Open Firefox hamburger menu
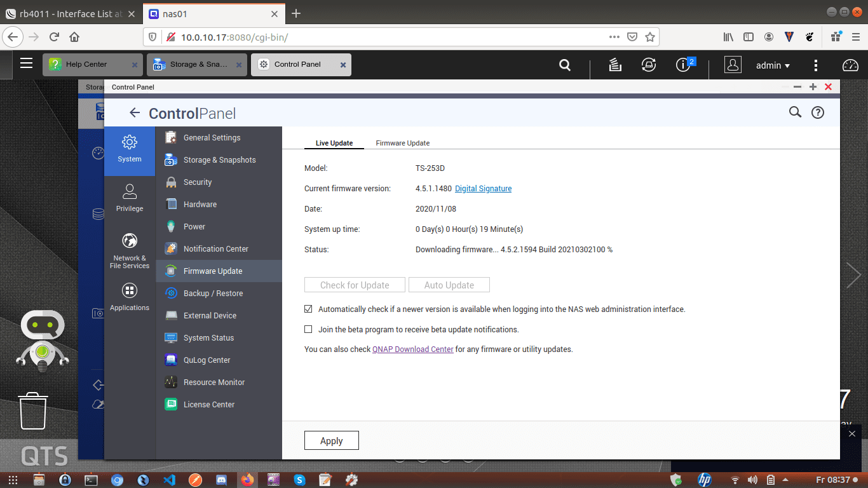The width and height of the screenshot is (868, 488). pos(855,37)
